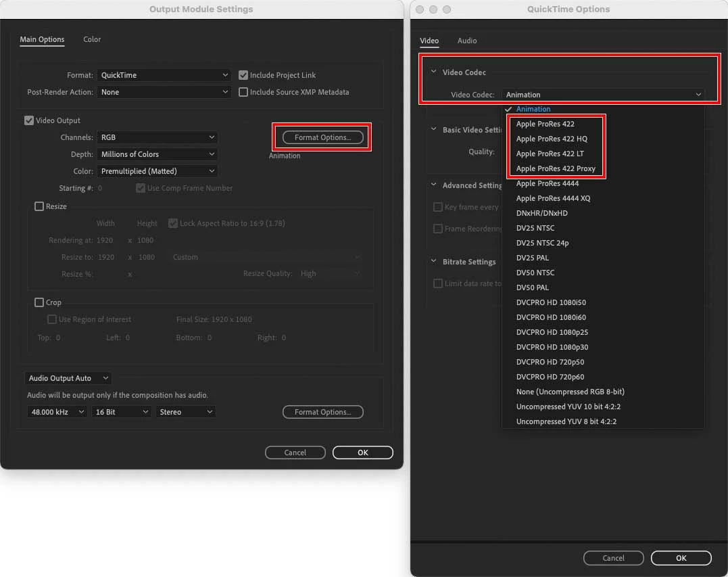Cancel the QuickTime Options dialog
The image size is (728, 577).
(x=613, y=558)
